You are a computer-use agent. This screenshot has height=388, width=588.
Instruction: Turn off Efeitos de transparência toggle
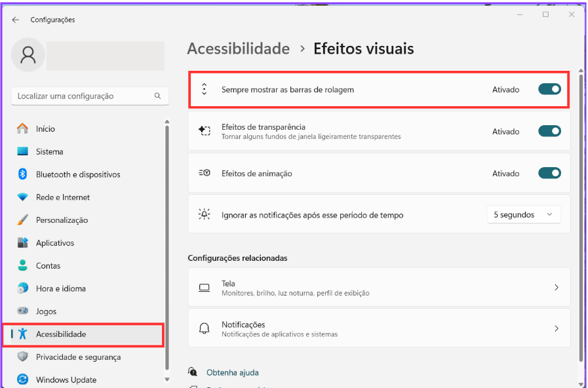coord(549,131)
